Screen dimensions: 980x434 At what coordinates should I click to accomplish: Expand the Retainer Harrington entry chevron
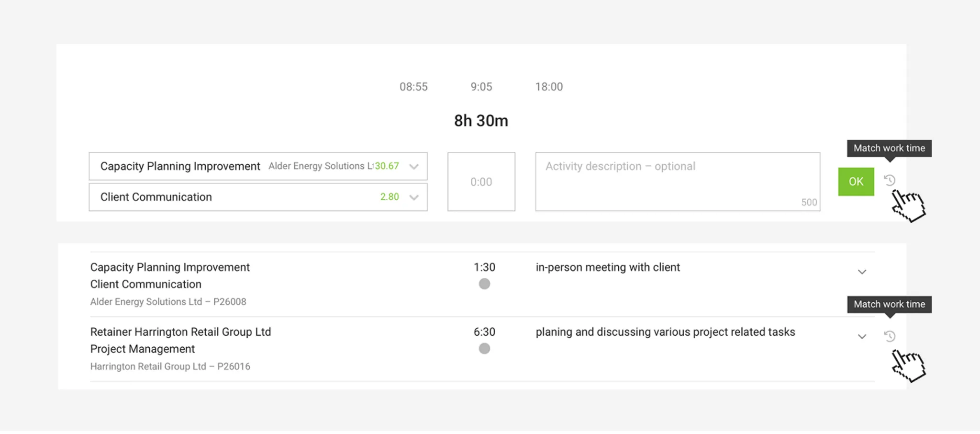[862, 337]
